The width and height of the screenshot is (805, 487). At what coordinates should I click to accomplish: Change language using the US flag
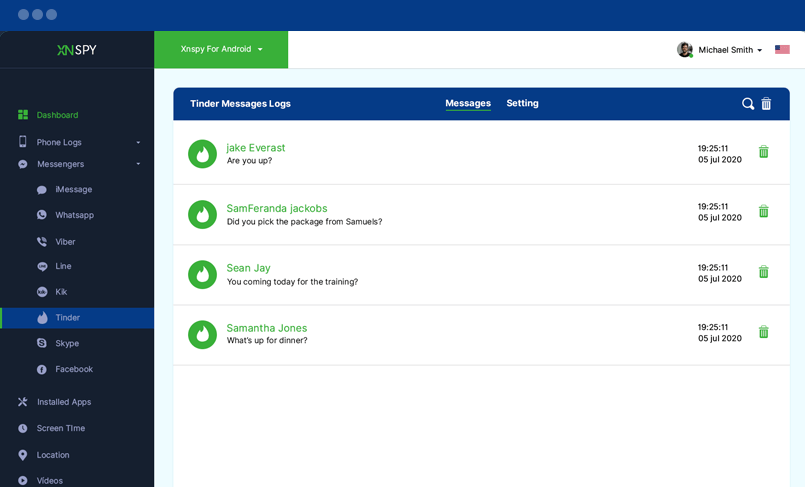coord(782,50)
